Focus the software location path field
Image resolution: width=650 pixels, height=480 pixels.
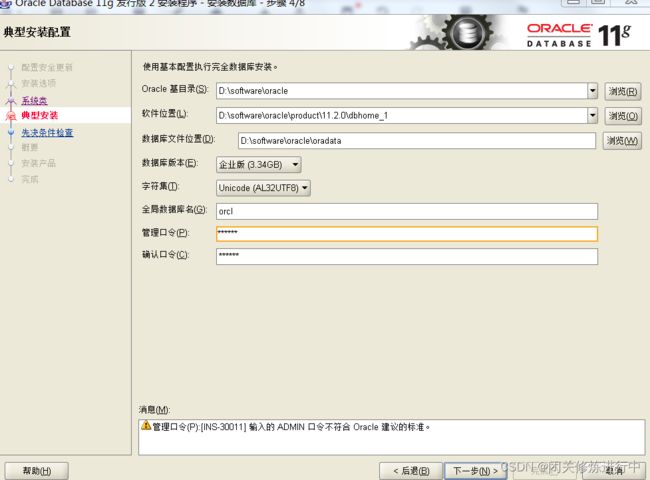[x=401, y=116]
